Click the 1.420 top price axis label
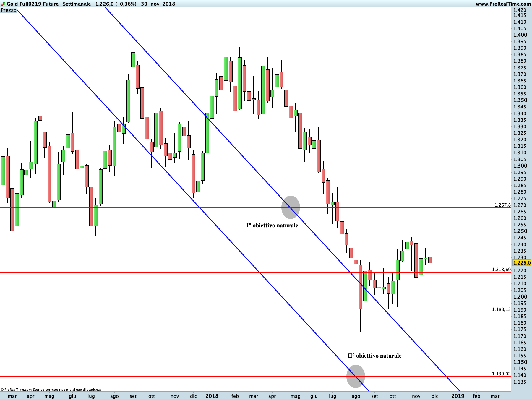This screenshot has height=399, width=532. 520,10
